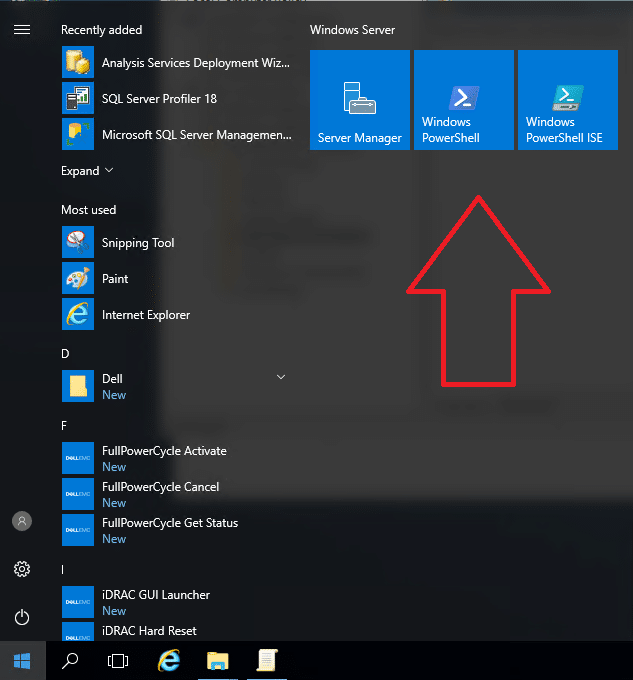Image resolution: width=633 pixels, height=680 pixels.
Task: Click the iDRAC Hard Reset Dell icon
Action: [x=78, y=631]
